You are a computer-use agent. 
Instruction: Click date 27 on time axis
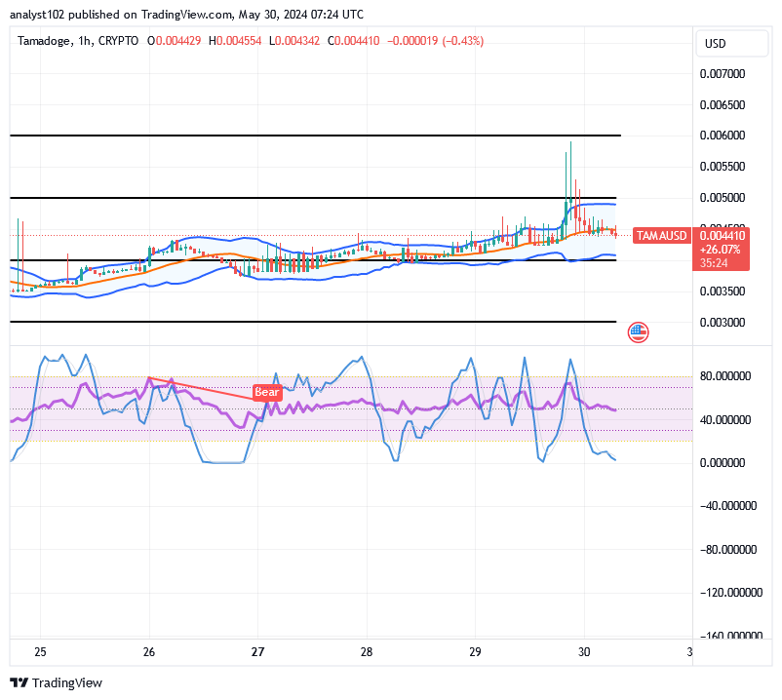(x=257, y=651)
